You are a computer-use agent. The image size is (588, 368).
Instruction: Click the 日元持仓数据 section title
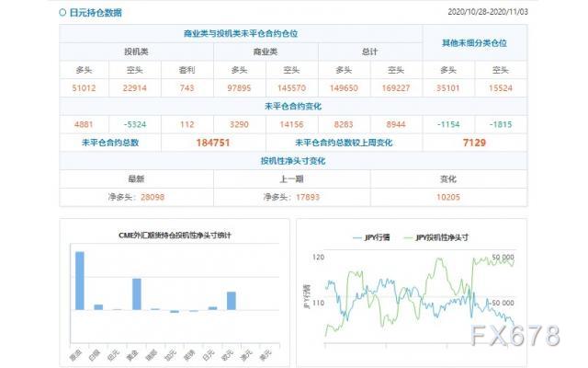click(x=96, y=12)
